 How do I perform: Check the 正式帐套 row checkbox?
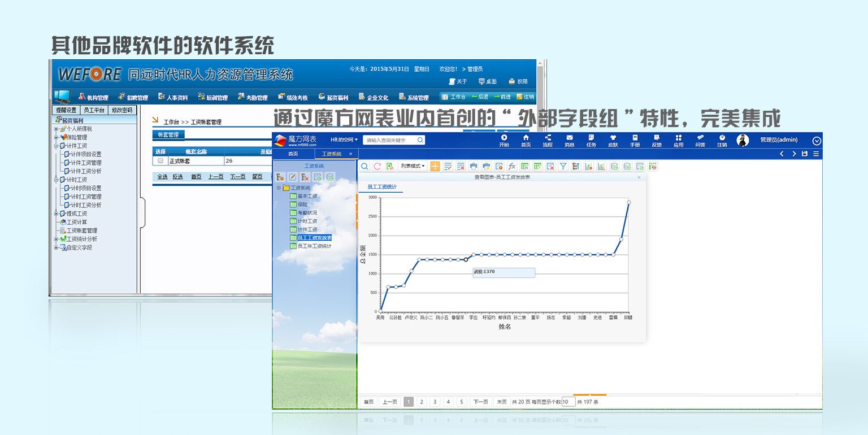pos(160,160)
